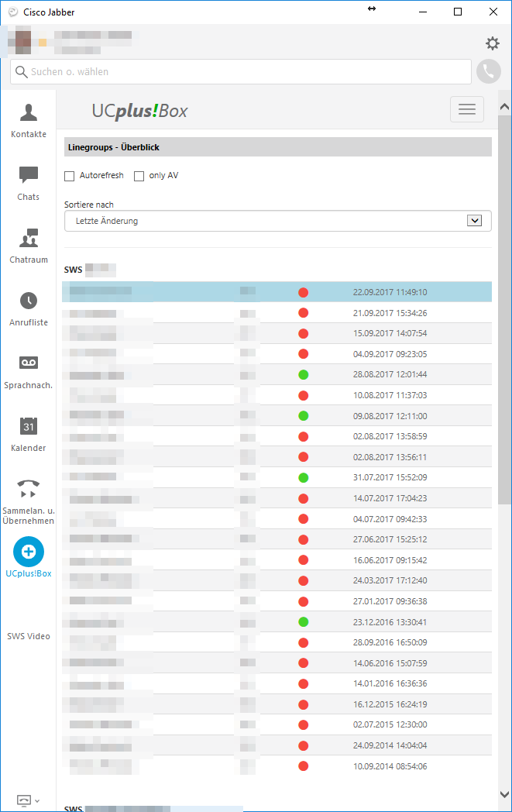This screenshot has width=512, height=812.
Task: Click the red status dot for 10.08.2017 11:37:03
Action: [304, 396]
